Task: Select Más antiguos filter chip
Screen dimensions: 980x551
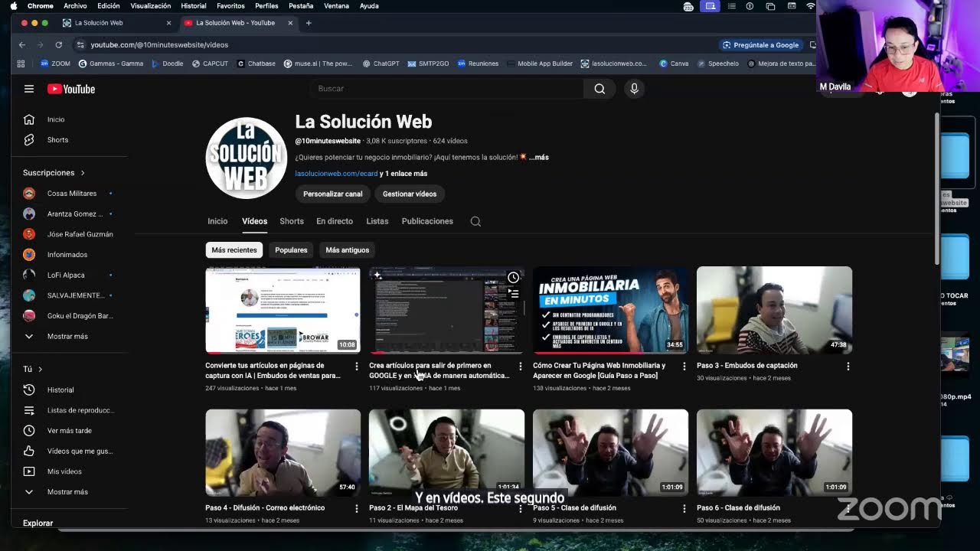Action: [x=347, y=250]
